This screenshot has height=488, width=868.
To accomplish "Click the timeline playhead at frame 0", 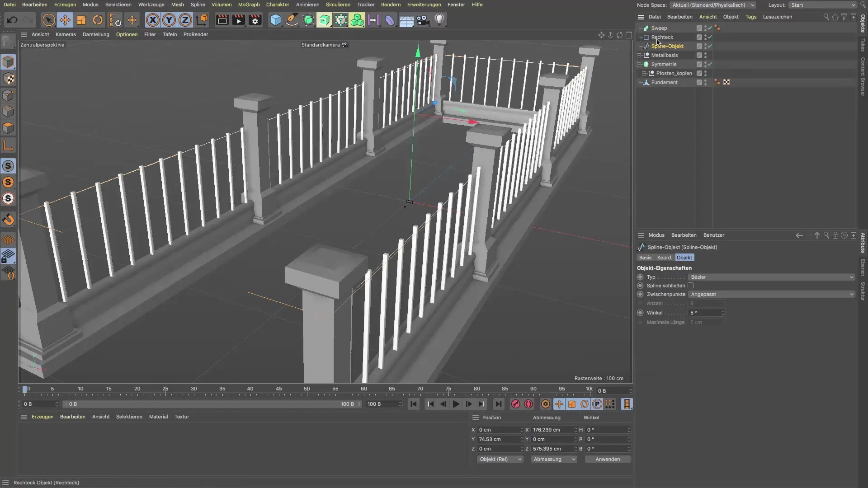I will [x=25, y=389].
